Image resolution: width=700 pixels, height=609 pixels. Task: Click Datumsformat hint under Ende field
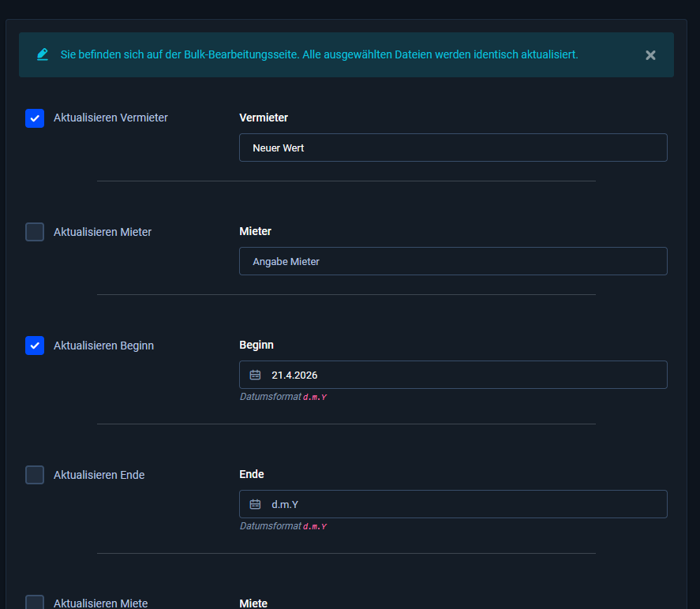[283, 526]
